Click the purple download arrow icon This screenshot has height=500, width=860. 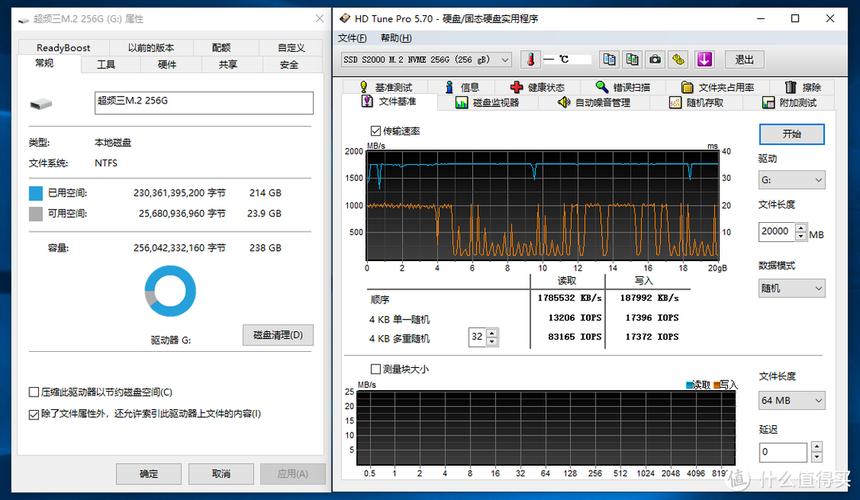(705, 59)
